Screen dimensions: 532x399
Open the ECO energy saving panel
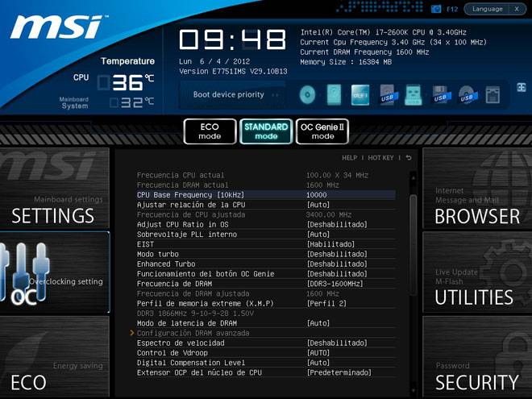click(x=54, y=356)
